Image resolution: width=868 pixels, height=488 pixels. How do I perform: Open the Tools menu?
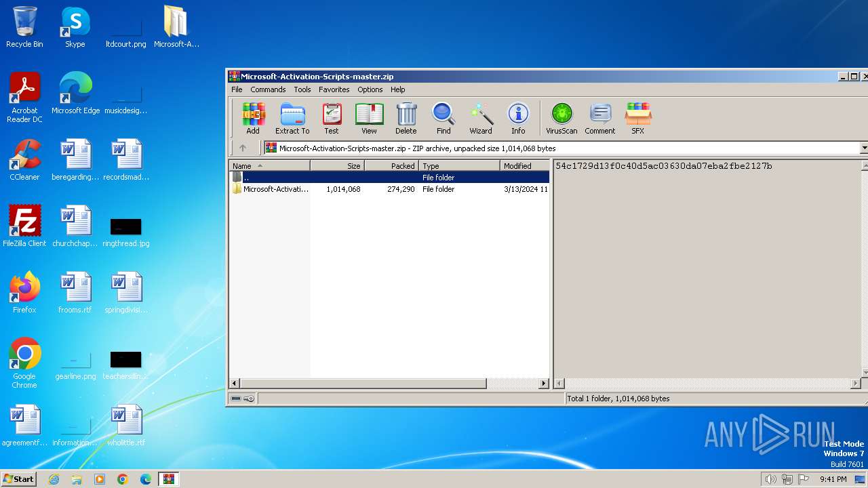tap(302, 89)
